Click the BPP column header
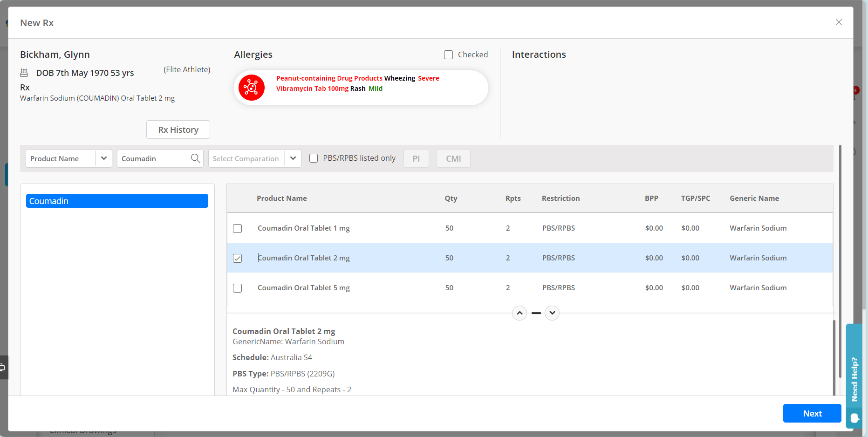 (651, 198)
